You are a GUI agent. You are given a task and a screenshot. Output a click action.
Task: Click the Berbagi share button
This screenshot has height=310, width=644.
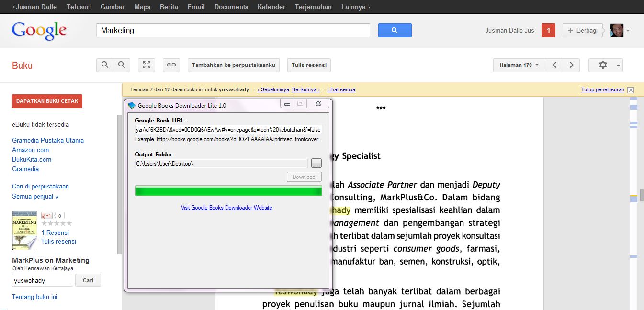pyautogui.click(x=582, y=30)
